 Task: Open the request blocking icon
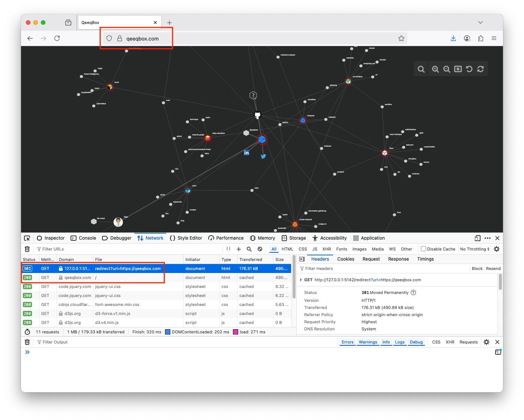pyautogui.click(x=260, y=249)
